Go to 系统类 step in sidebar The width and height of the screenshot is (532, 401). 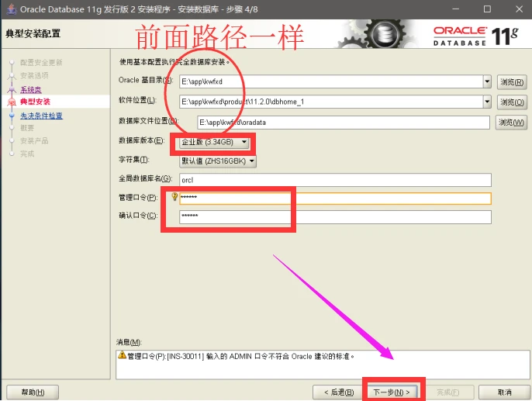coord(31,90)
